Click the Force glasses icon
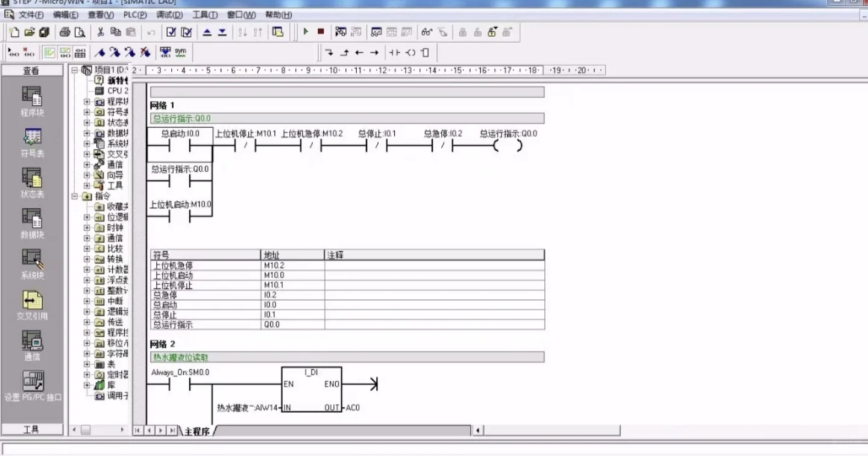This screenshot has width=868, height=456. coord(427,33)
